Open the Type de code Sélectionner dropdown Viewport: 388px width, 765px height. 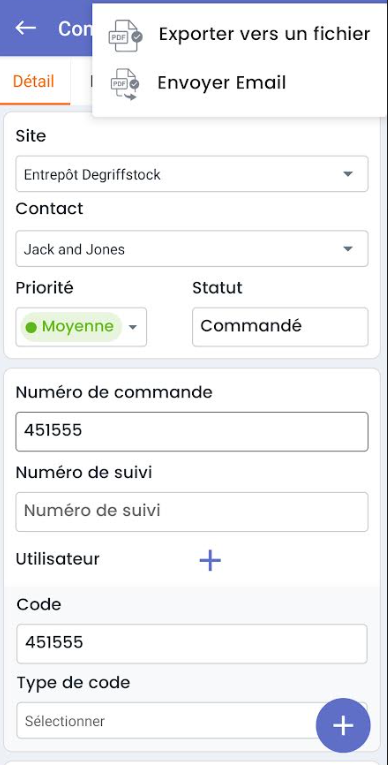point(192,721)
